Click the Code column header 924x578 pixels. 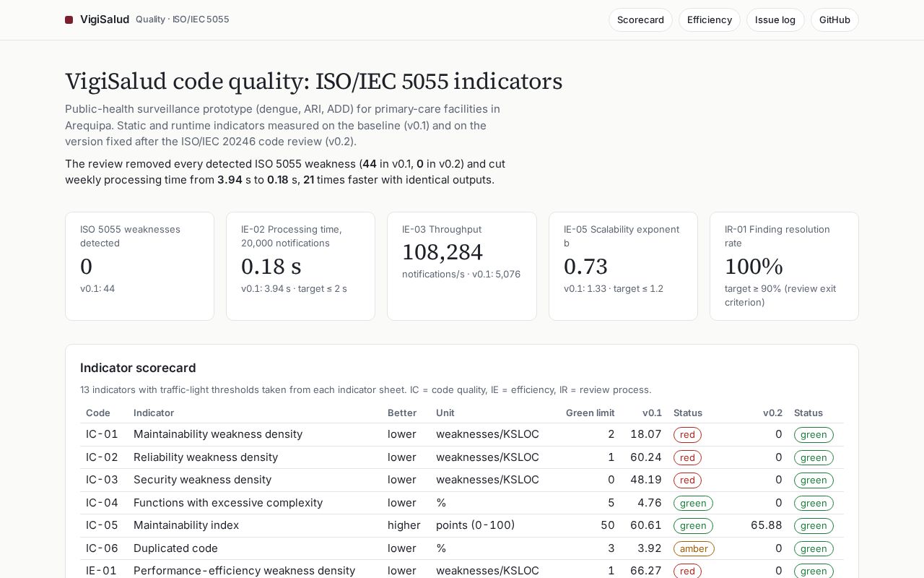click(x=98, y=413)
